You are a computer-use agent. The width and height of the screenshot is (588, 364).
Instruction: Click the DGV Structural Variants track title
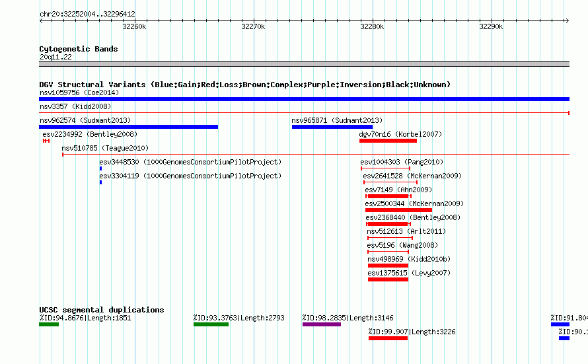click(x=245, y=85)
